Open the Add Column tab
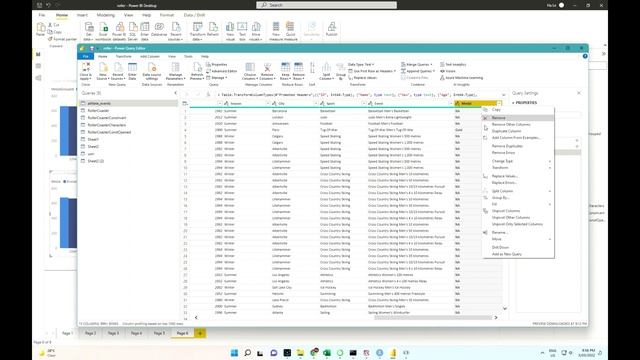The height and width of the screenshot is (360, 640). (x=150, y=56)
